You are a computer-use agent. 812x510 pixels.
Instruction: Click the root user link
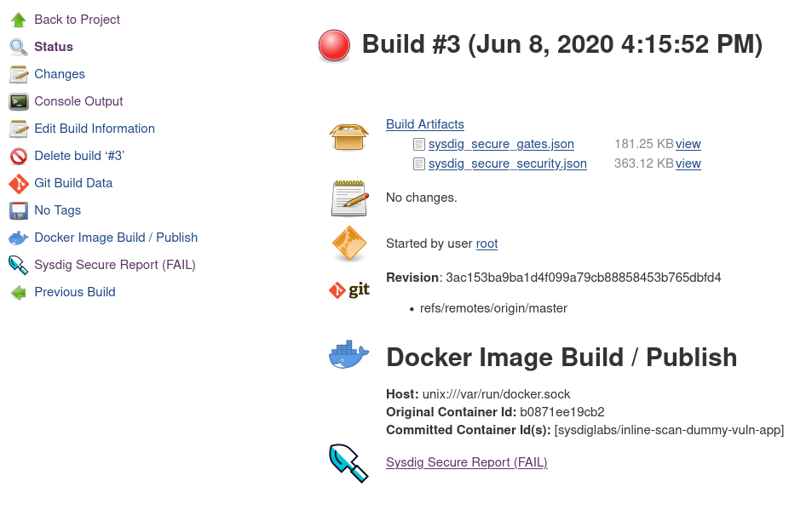[x=487, y=244]
